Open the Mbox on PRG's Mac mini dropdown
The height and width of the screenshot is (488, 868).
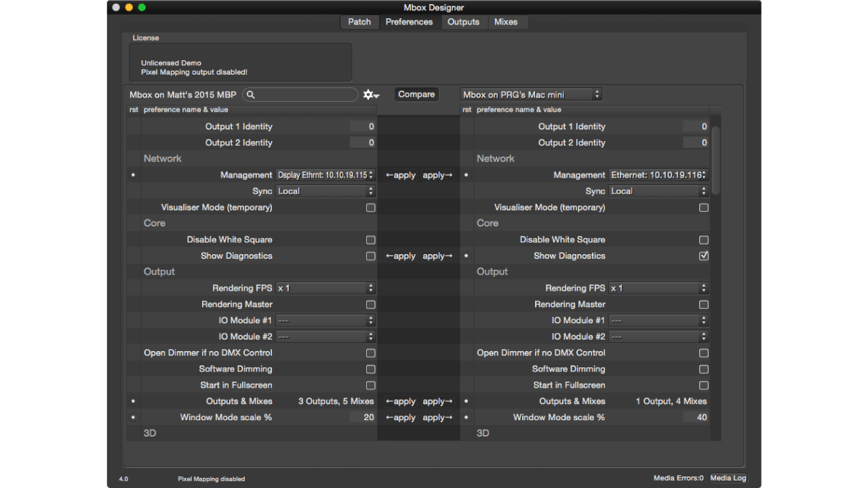click(531, 95)
